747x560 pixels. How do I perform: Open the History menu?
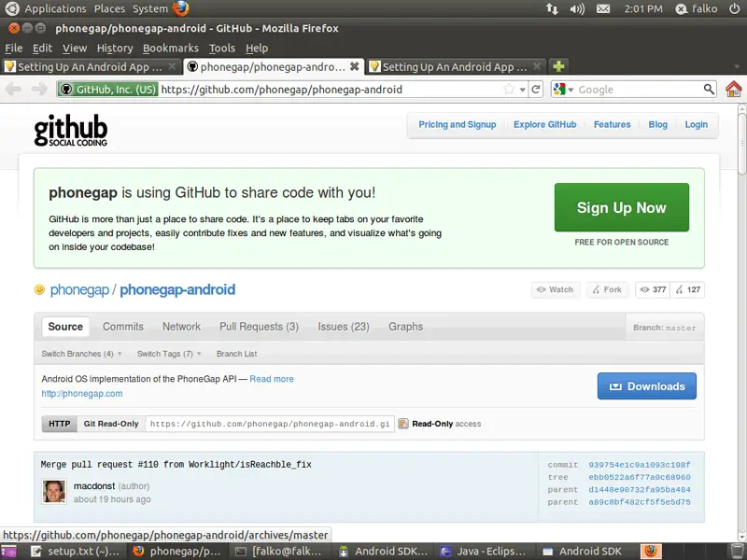115,49
